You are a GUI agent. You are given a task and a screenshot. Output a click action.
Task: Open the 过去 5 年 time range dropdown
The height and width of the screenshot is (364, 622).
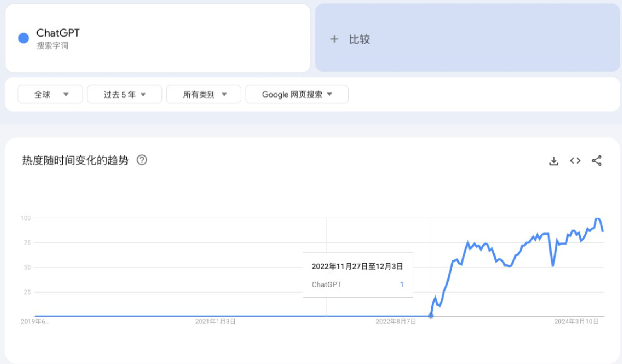pos(125,94)
